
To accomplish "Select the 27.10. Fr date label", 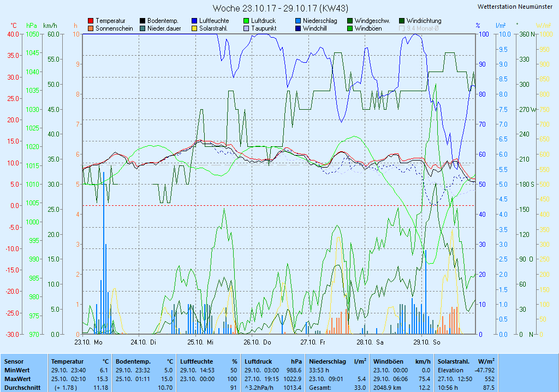I will [313, 342].
